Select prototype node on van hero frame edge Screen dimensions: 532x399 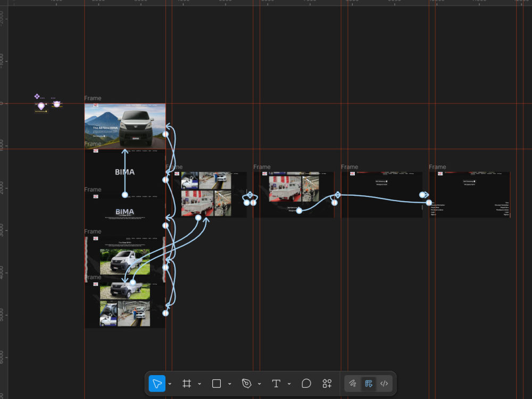pyautogui.click(x=165, y=134)
